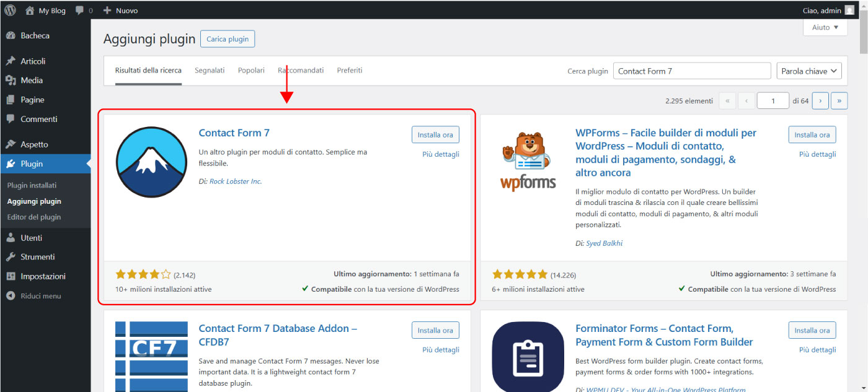The image size is (868, 392).
Task: Jump to last results page
Action: coord(839,101)
